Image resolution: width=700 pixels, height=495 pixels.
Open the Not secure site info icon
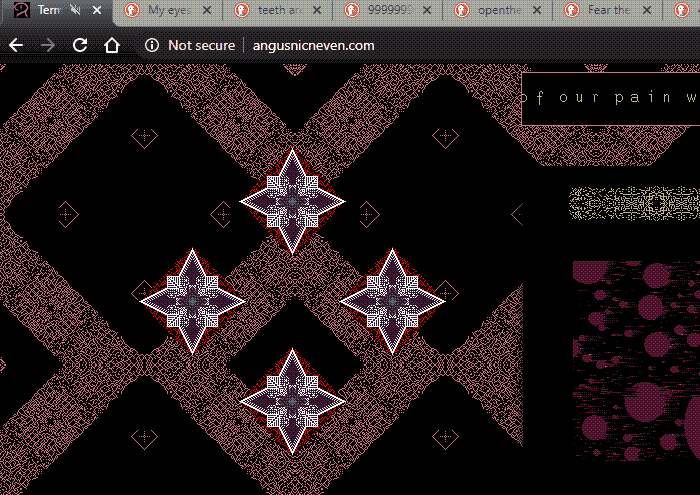(152, 45)
